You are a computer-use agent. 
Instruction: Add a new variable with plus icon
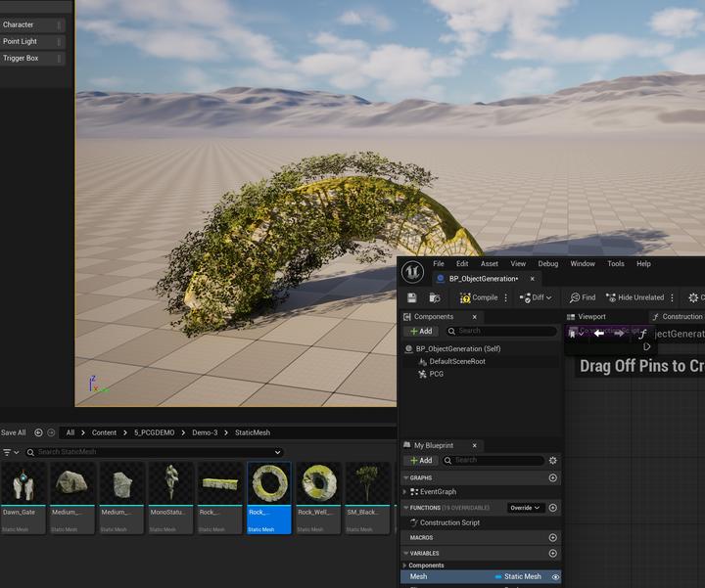pyautogui.click(x=553, y=553)
